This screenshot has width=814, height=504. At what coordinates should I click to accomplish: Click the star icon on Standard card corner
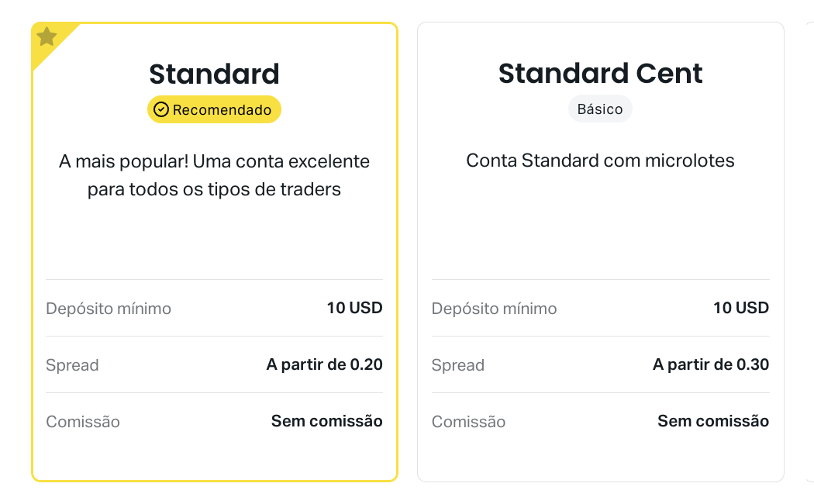coord(47,36)
